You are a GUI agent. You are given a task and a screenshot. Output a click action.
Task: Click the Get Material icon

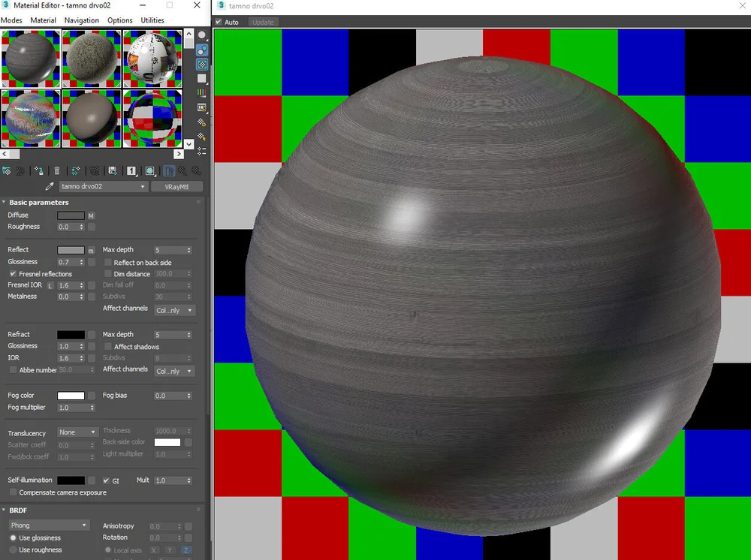coord(6,170)
